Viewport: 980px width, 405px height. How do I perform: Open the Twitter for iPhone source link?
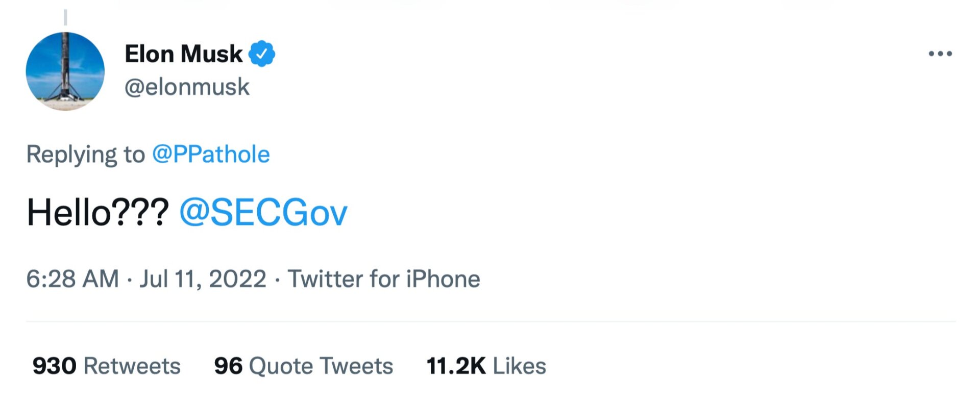[x=384, y=278]
